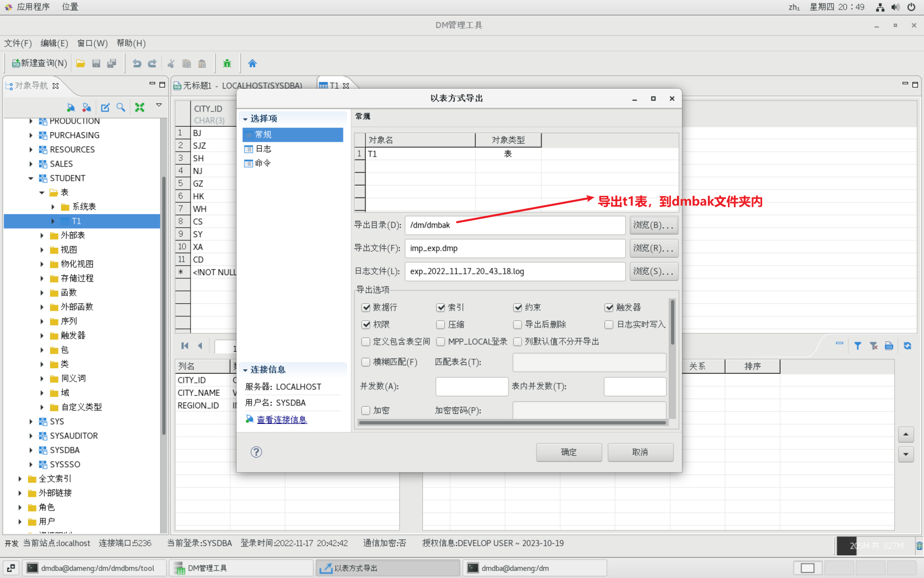Expand the SYS schema in object tree
The height and width of the screenshot is (578, 924).
click(31, 421)
